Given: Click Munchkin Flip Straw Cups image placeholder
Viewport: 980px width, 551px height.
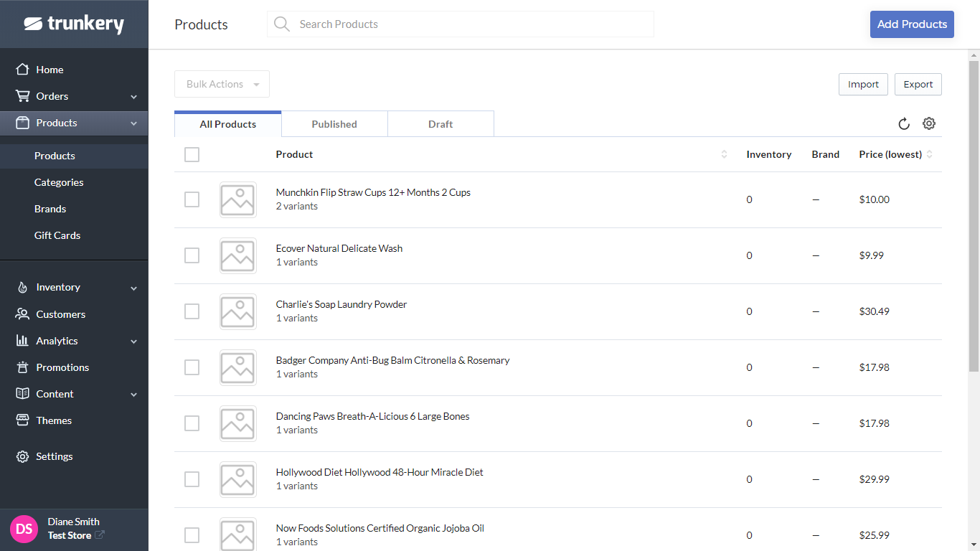Looking at the screenshot, I should click(237, 199).
